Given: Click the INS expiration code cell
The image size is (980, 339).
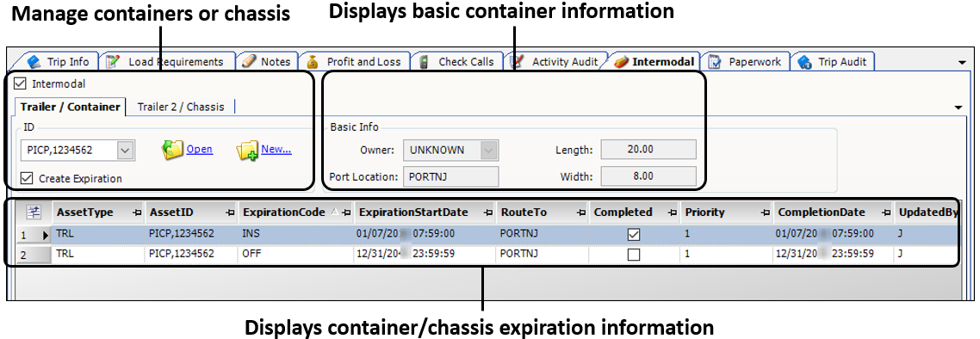Looking at the screenshot, I should 295,235.
